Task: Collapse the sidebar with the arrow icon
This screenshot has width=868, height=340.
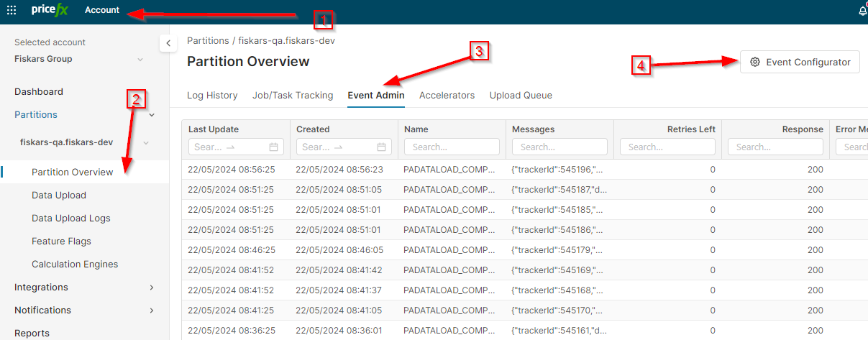Action: point(168,44)
